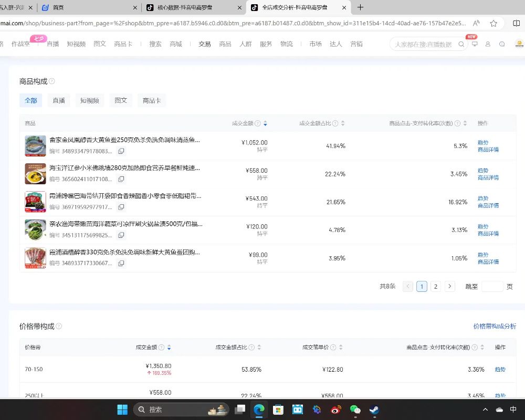This screenshot has height=420, width=525.
Task: Add page to favorites with star icon
Action: (493, 23)
